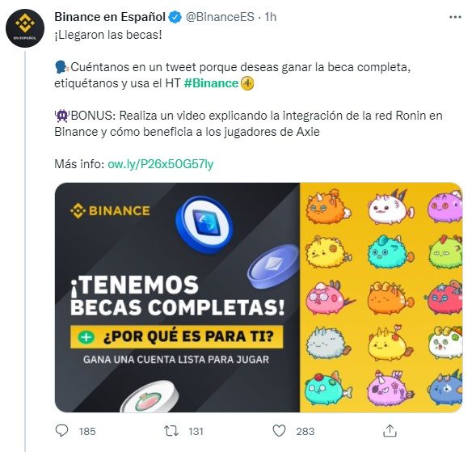Click the Binance logo in the banner
The width and height of the screenshot is (476, 452).
click(110, 210)
